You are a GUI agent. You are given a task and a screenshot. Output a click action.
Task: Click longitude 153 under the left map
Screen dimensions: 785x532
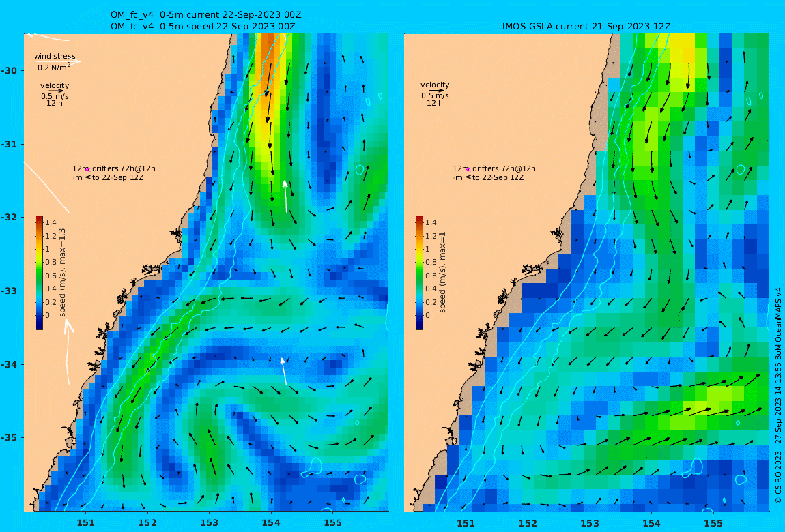click(x=210, y=523)
